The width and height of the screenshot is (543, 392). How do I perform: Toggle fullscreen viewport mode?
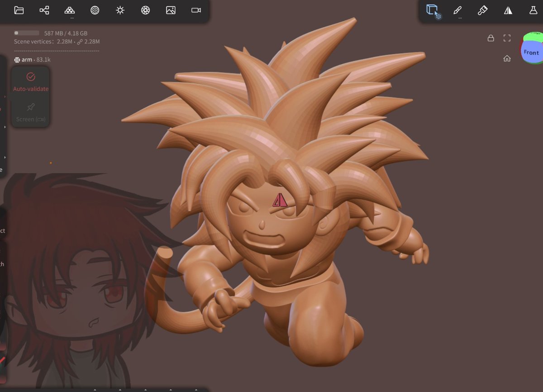507,38
